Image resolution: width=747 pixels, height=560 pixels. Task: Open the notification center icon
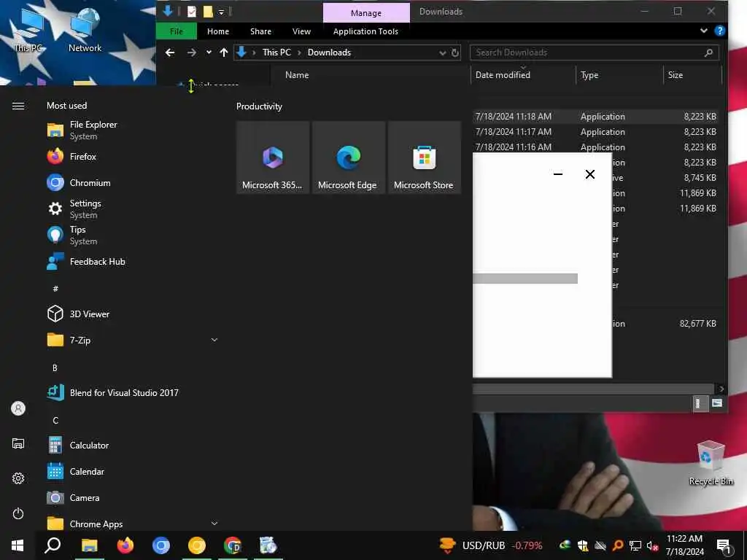(x=724, y=545)
